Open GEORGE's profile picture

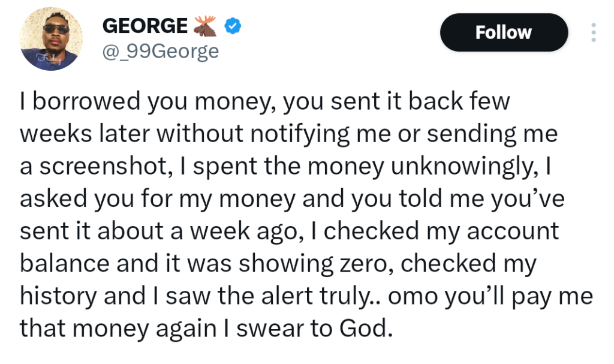coord(52,40)
